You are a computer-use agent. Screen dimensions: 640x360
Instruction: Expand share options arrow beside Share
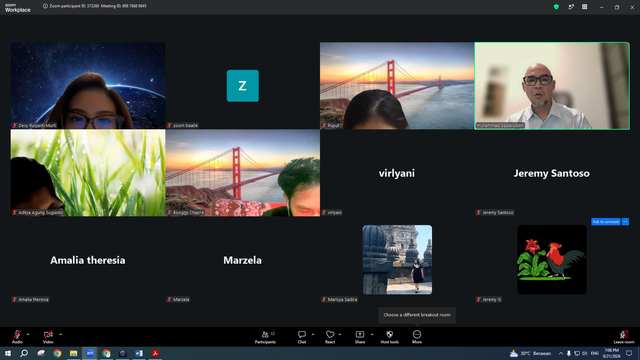(x=372, y=334)
